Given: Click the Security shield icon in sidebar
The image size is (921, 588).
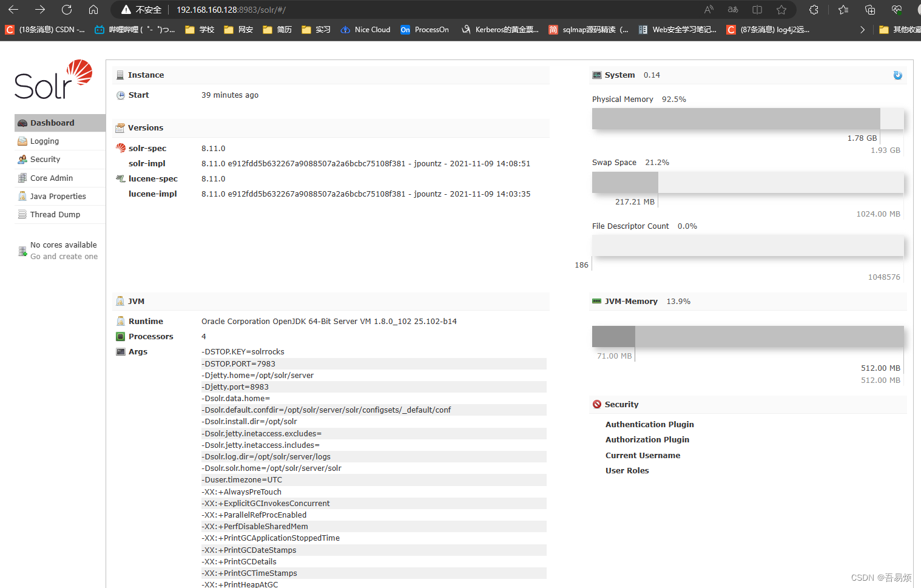Looking at the screenshot, I should coord(22,159).
